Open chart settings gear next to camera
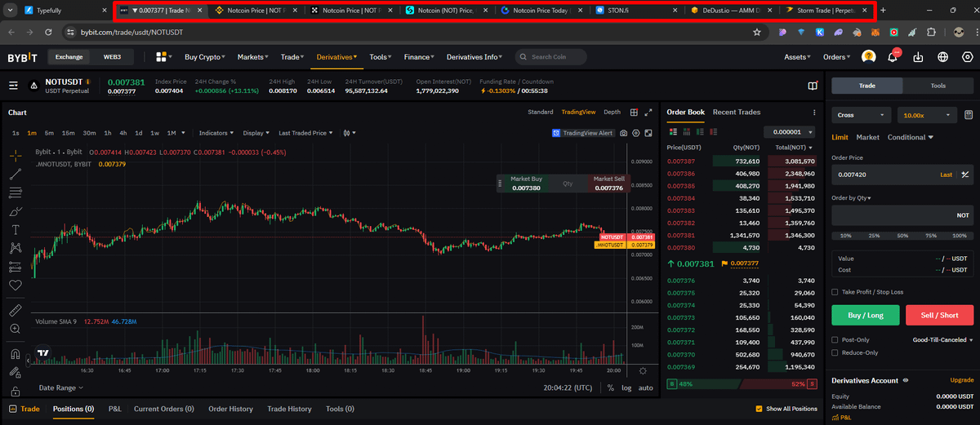Viewport: 980px width, 425px height. point(636,133)
